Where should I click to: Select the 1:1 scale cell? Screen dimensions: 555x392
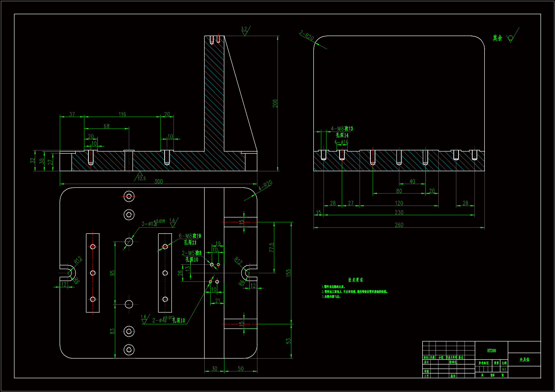point(504,369)
